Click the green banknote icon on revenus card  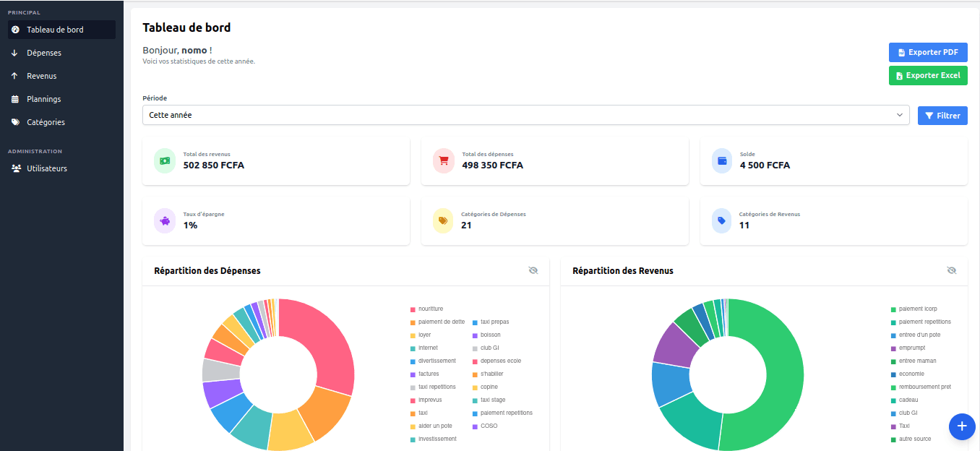(164, 160)
